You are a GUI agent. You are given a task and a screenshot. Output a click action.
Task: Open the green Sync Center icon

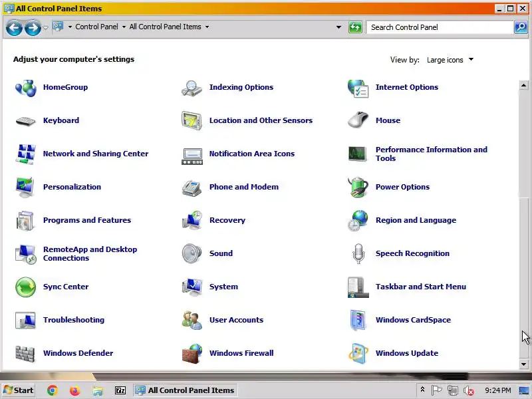pos(25,287)
